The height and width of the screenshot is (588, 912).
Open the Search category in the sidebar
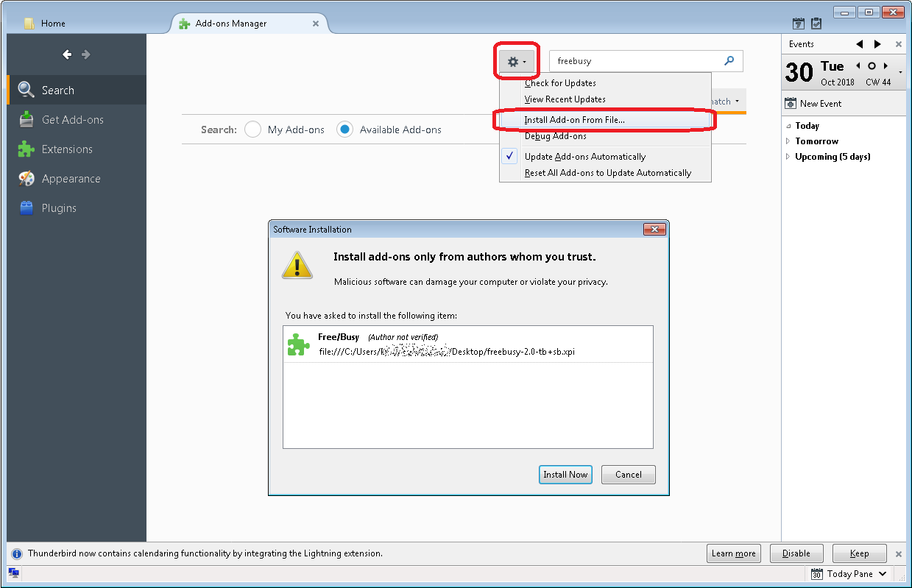click(x=77, y=90)
